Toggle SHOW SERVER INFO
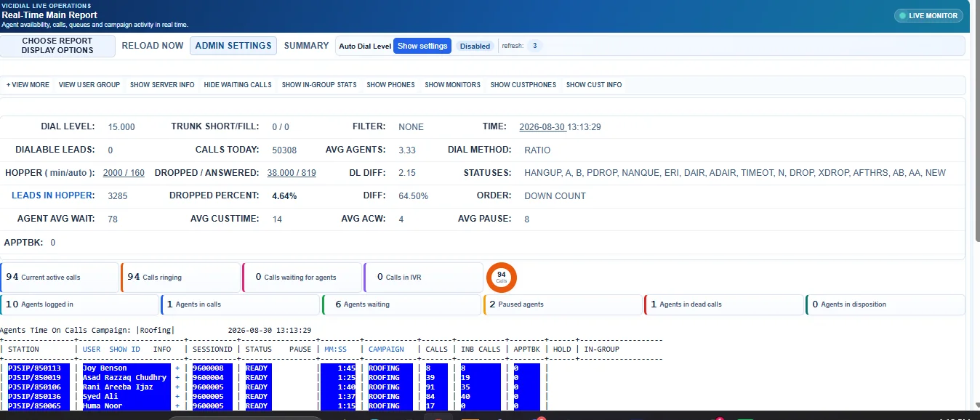Viewport: 980px width, 420px height. click(x=162, y=85)
